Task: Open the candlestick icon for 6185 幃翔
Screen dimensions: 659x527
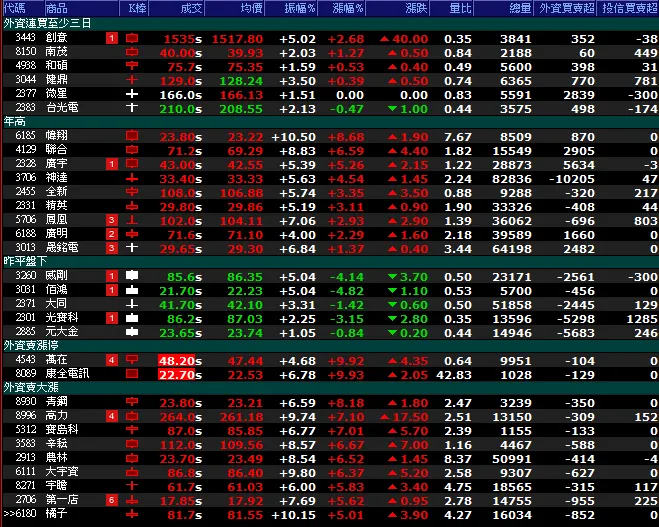Action: [x=132, y=137]
